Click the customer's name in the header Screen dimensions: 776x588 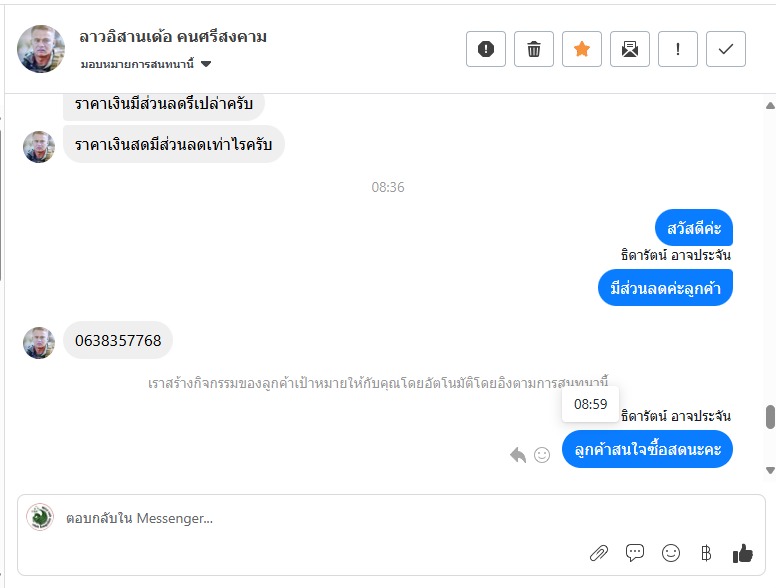point(173,38)
